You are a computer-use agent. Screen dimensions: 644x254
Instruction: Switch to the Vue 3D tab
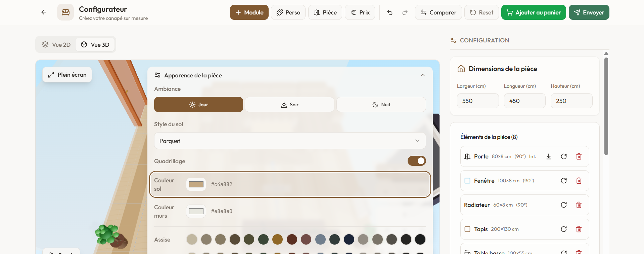tap(95, 45)
